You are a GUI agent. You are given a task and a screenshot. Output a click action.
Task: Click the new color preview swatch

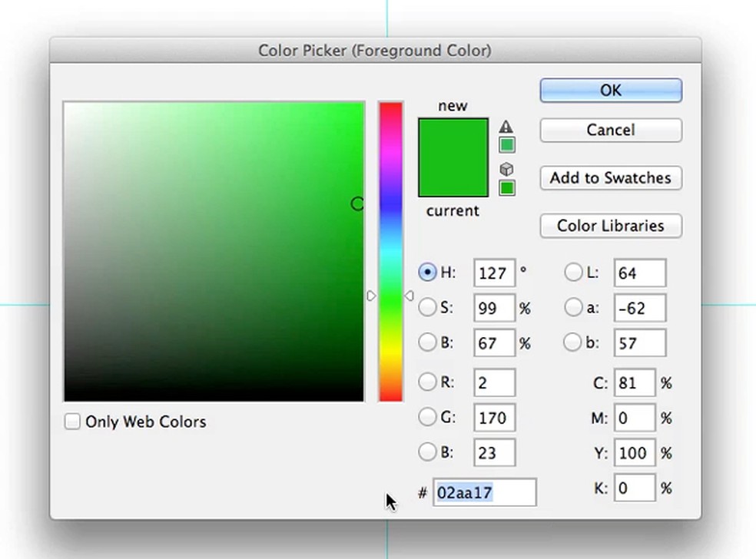point(453,157)
